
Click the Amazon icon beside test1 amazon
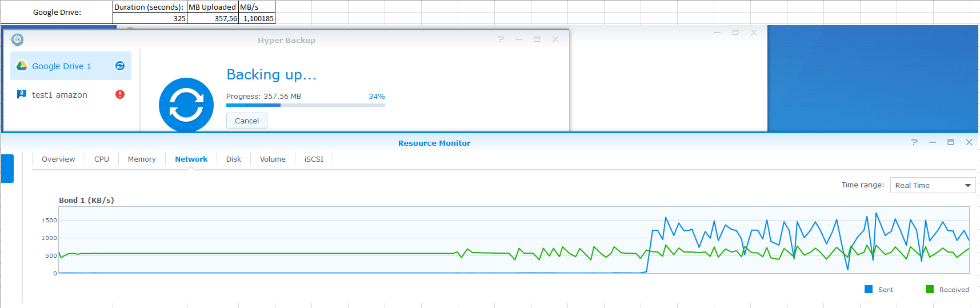[x=22, y=94]
